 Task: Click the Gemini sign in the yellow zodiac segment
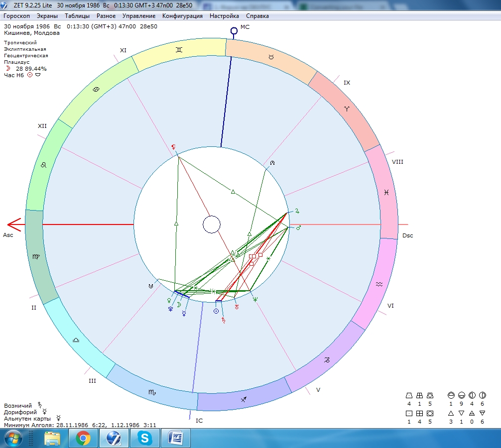[x=179, y=50]
